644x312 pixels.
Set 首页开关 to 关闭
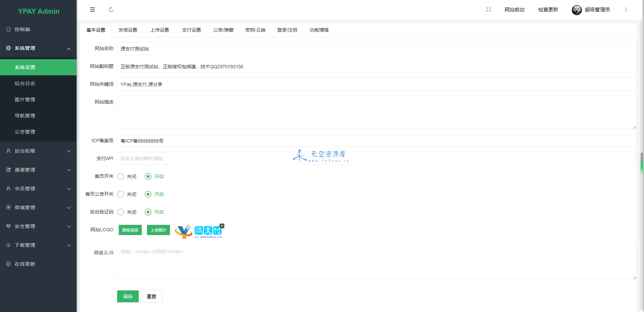(121, 177)
